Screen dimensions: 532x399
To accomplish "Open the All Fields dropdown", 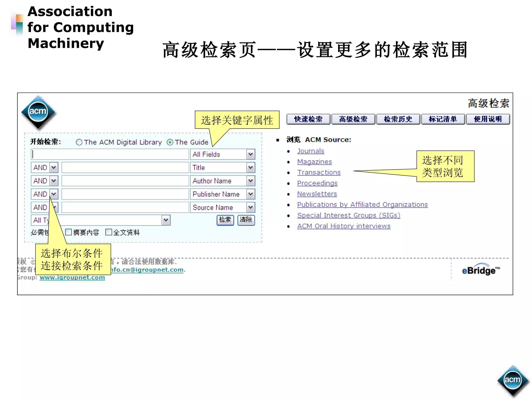I will tap(250, 154).
